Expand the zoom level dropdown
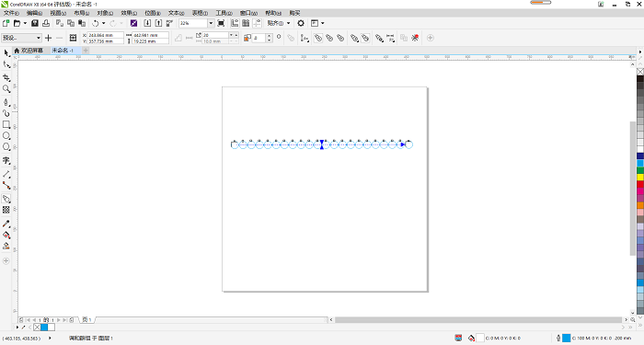The height and width of the screenshot is (345, 644). (x=211, y=23)
